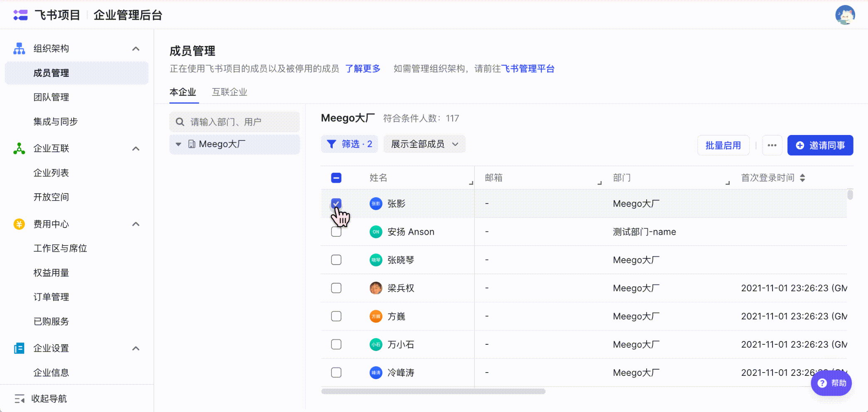The height and width of the screenshot is (412, 868).
Task: Click the 帮助 help button
Action: click(x=831, y=383)
